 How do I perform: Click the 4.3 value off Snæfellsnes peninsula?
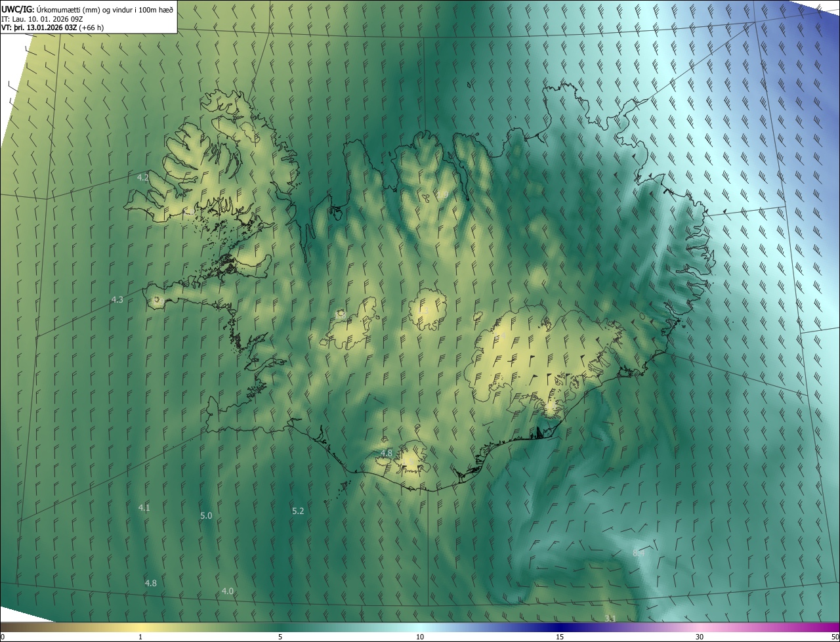(117, 299)
